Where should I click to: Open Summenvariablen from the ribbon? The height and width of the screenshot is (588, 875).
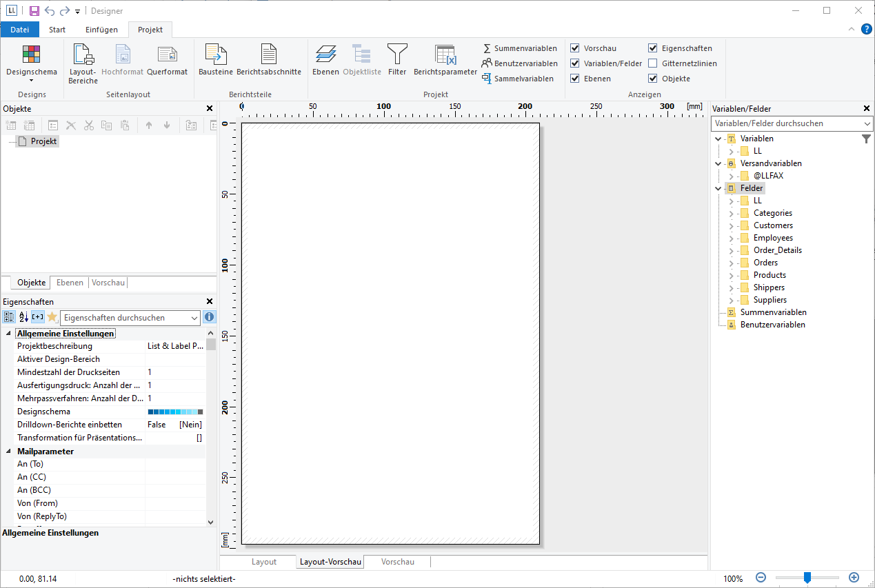tap(520, 48)
